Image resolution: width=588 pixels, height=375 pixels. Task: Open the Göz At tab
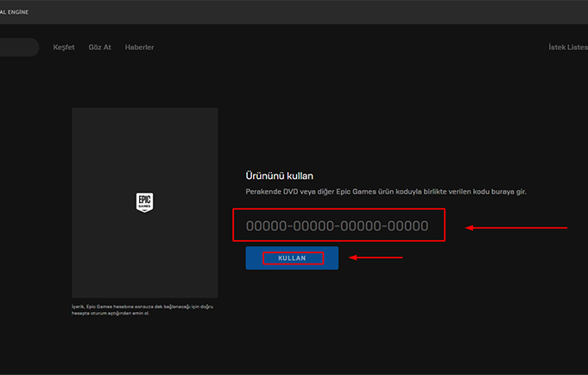point(100,48)
